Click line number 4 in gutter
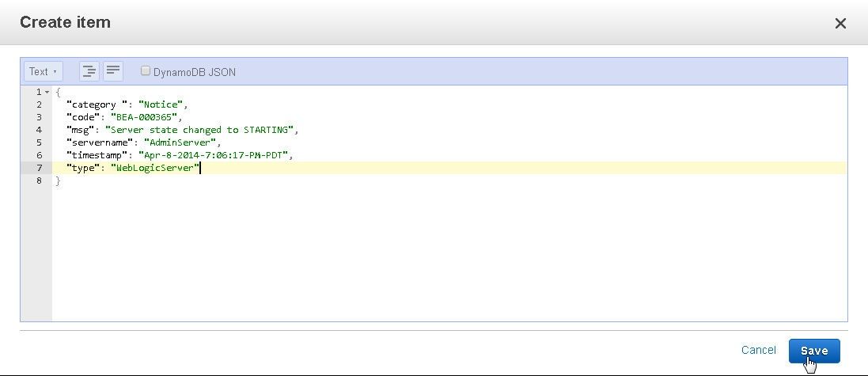868x376 pixels. (39, 130)
